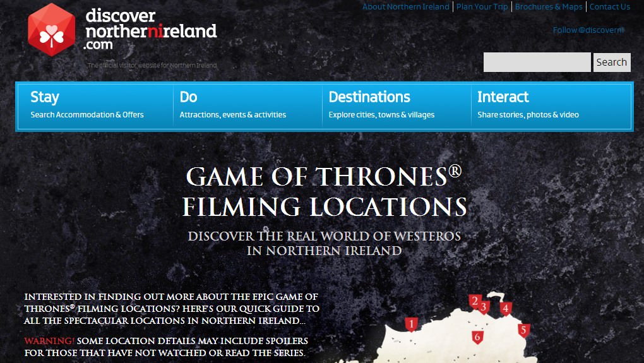Open the Interact menu
The height and width of the screenshot is (363, 644).
coord(551,106)
